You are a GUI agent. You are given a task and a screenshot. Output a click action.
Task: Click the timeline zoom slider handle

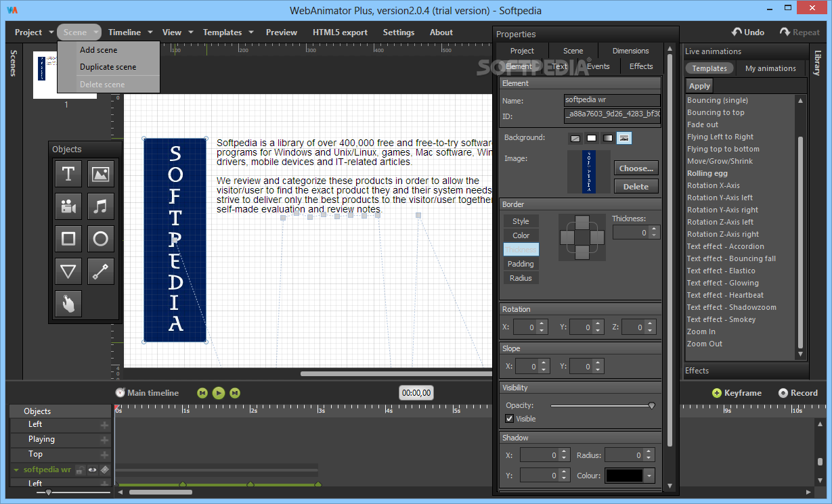(48, 492)
